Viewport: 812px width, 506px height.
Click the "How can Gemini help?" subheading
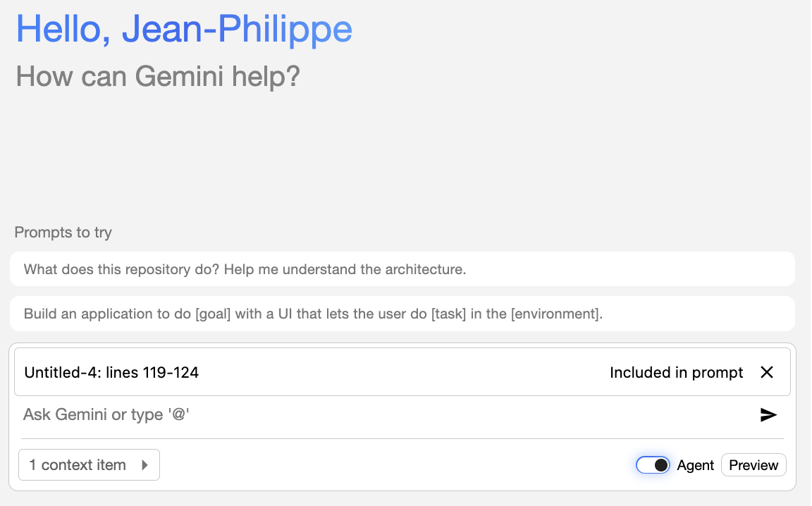pos(158,75)
